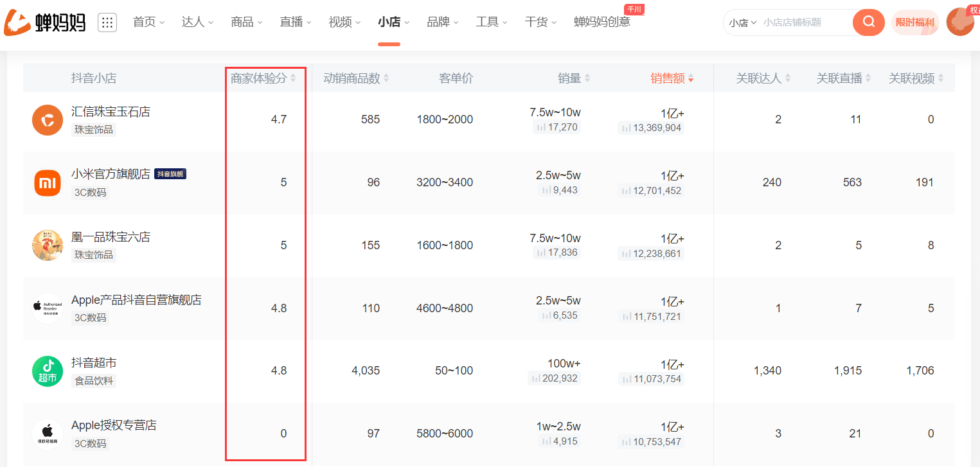The width and height of the screenshot is (980, 467).
Task: Click chart icon beside 6,535
Action: point(546,315)
